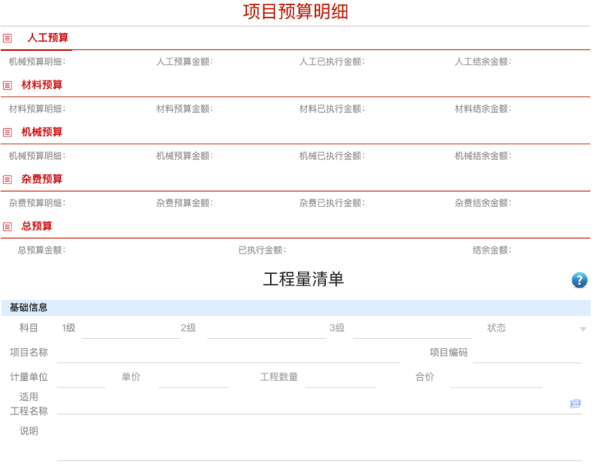Image resolution: width=600 pixels, height=469 pixels.
Task: Click the 材料结余金额 label
Action: tap(483, 109)
